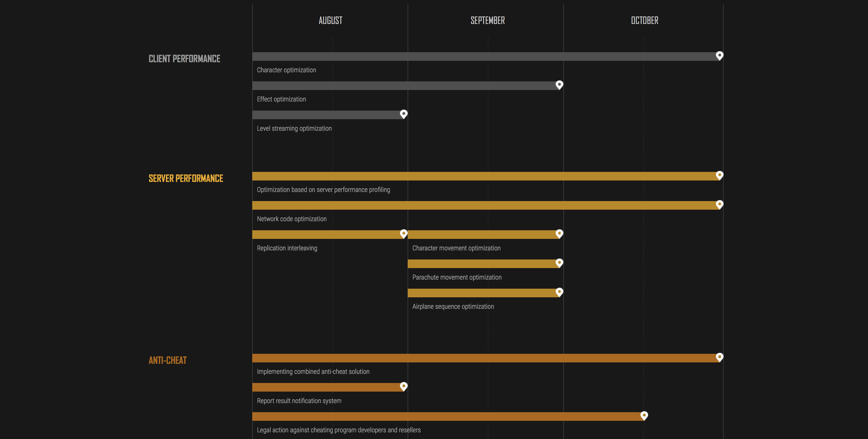Click the 'Level streaming optimization' label
868x439 pixels.
[294, 129]
